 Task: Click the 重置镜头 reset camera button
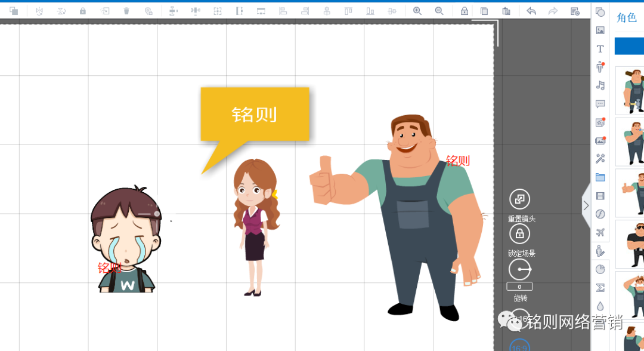[519, 199]
